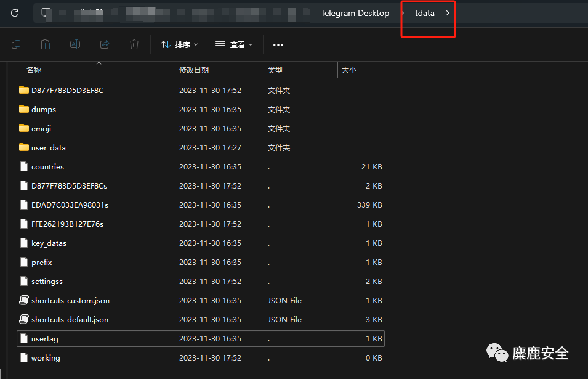The width and height of the screenshot is (588, 379).
Task: Click 文件夹 type in the emoji row
Action: (279, 129)
